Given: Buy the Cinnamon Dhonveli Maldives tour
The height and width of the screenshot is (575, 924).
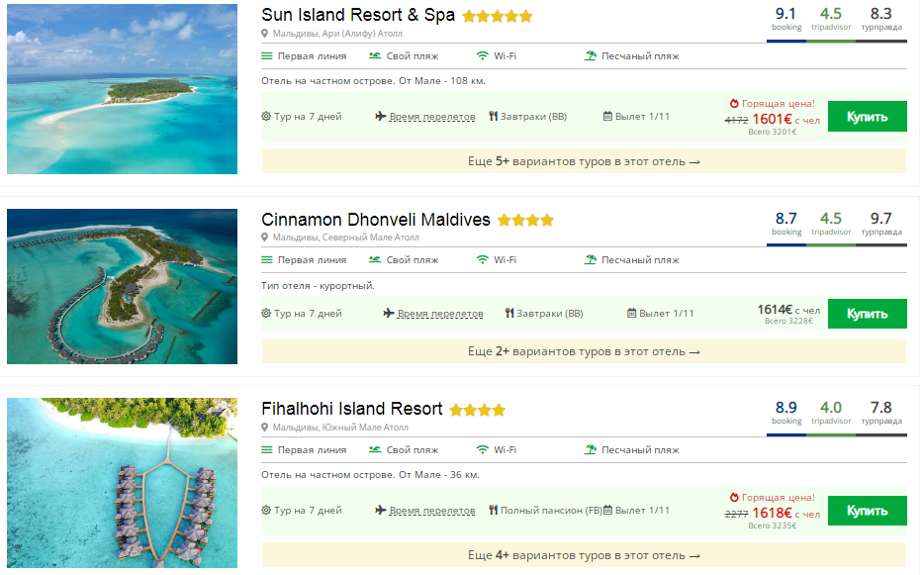Looking at the screenshot, I should coord(867,314).
